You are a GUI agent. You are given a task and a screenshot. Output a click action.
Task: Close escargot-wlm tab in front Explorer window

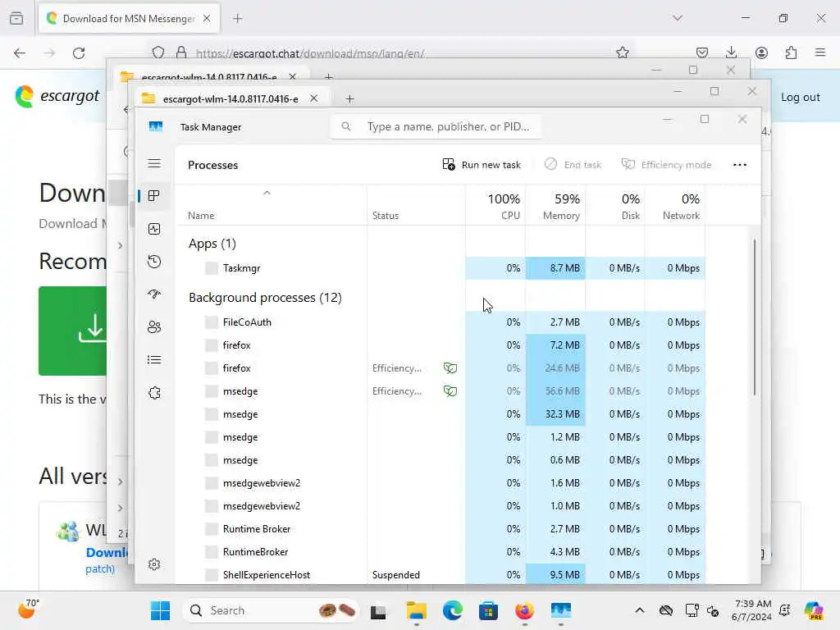(x=314, y=98)
